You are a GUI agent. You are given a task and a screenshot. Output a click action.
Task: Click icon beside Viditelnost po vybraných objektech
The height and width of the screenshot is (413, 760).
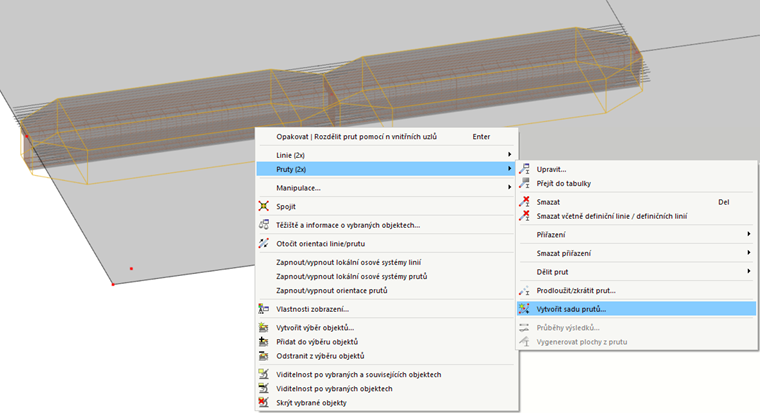pyautogui.click(x=264, y=388)
